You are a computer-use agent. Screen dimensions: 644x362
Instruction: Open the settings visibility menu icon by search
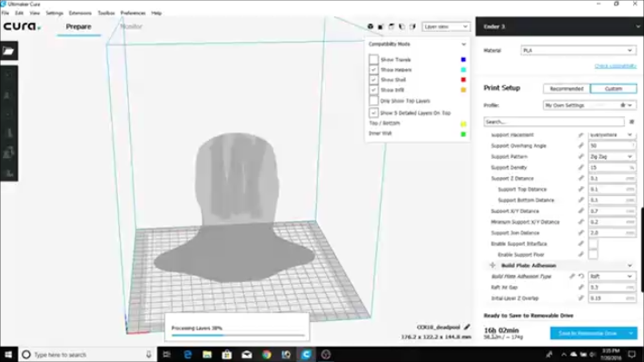[x=631, y=122]
